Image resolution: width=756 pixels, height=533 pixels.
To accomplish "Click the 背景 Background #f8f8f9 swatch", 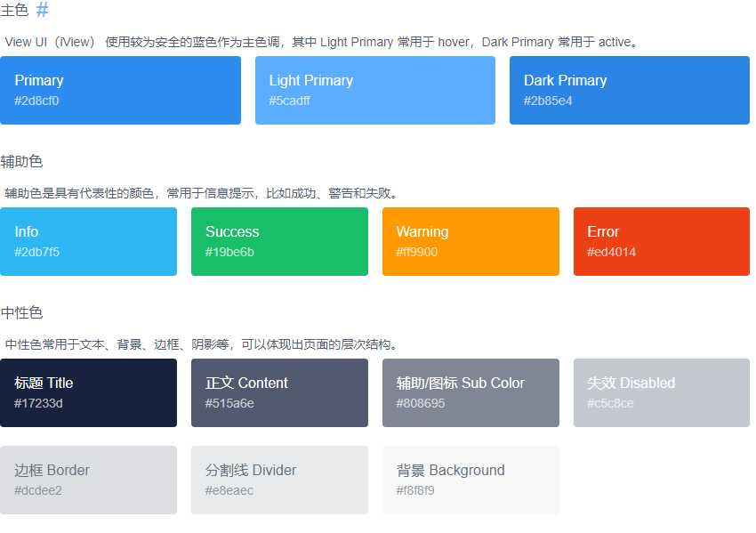I will (x=471, y=480).
